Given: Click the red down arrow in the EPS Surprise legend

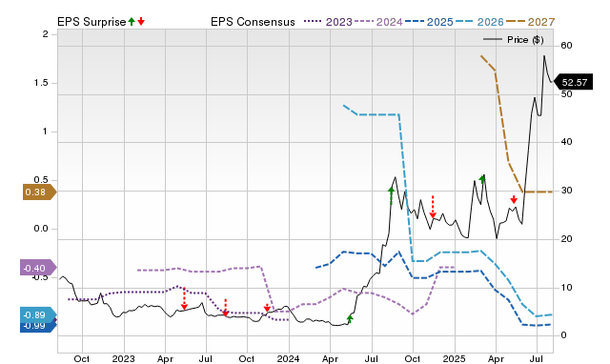Looking at the screenshot, I should coord(141,21).
